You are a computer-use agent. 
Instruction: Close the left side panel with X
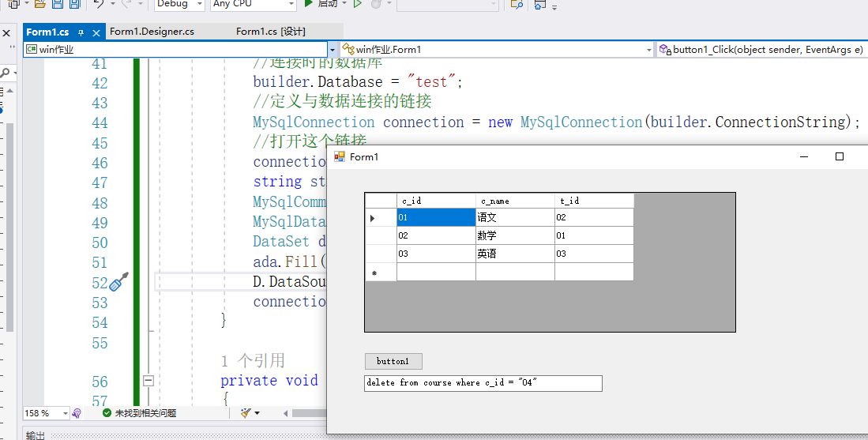pyautogui.click(x=6, y=33)
